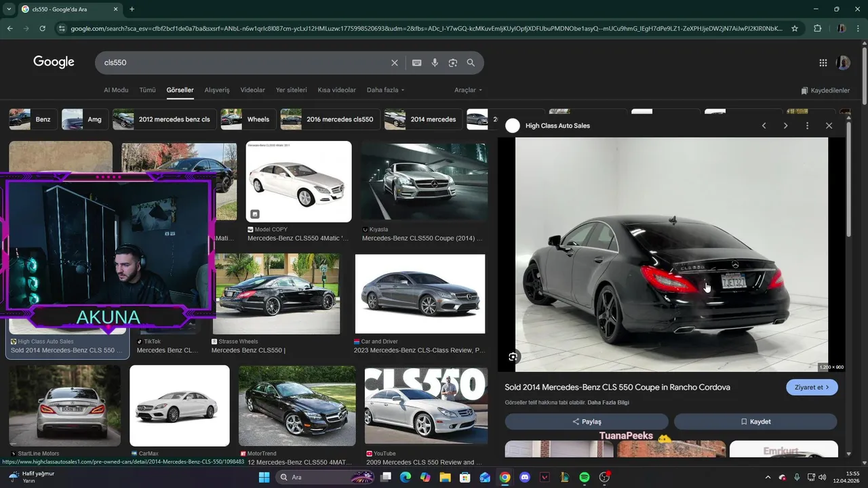
Task: Switch to the Kısa videolar tab
Action: point(337,90)
